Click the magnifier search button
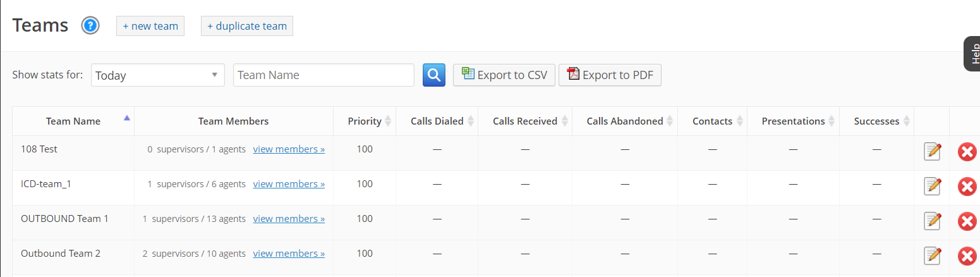980x277 pixels. point(434,75)
